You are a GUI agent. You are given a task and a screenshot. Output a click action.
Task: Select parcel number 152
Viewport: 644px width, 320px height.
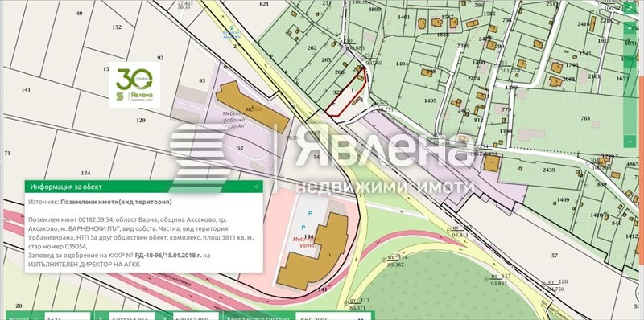point(117,27)
